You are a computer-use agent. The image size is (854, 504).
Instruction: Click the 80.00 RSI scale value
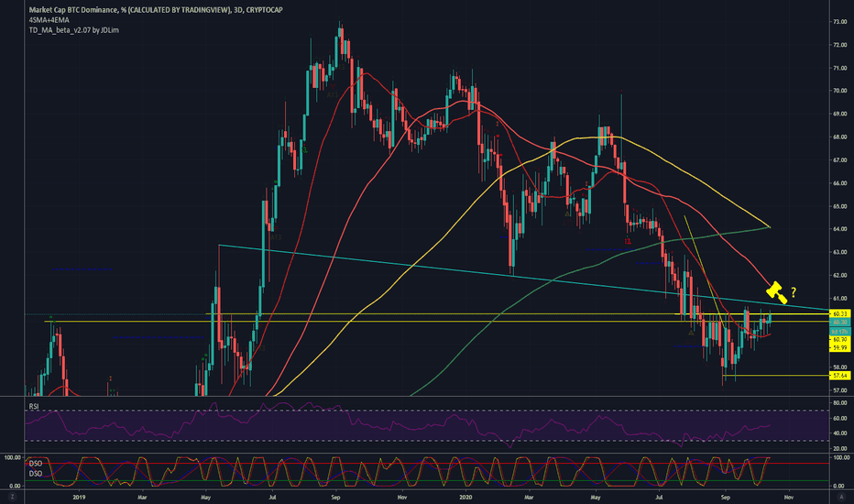(x=840, y=402)
